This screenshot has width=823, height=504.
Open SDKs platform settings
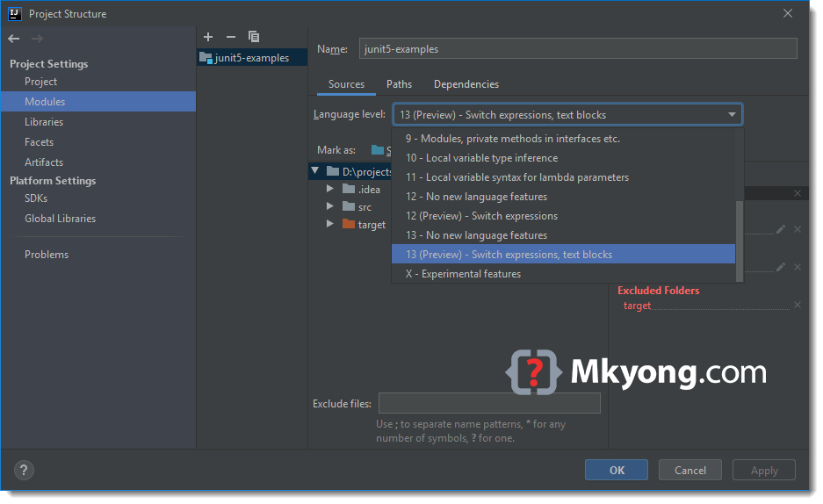(36, 198)
